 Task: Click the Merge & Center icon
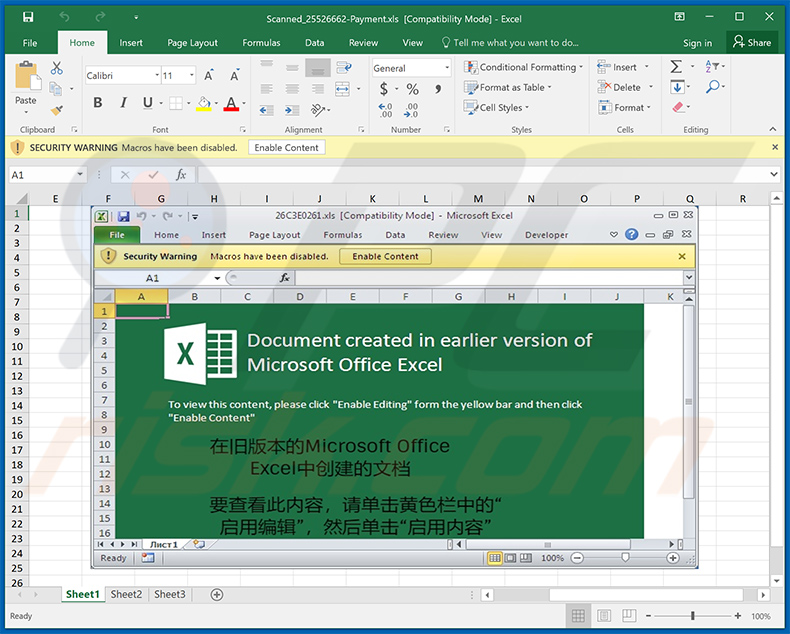pyautogui.click(x=343, y=89)
